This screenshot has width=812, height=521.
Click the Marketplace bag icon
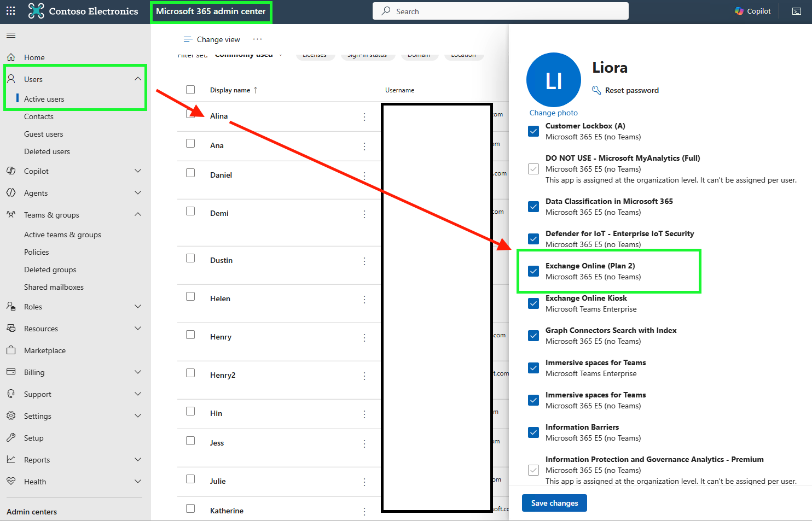click(x=11, y=350)
